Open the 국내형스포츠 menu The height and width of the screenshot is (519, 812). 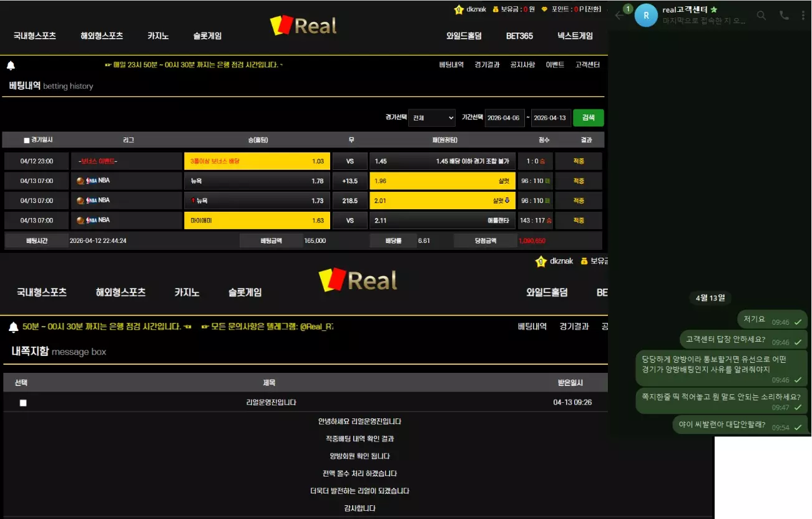pyautogui.click(x=35, y=36)
